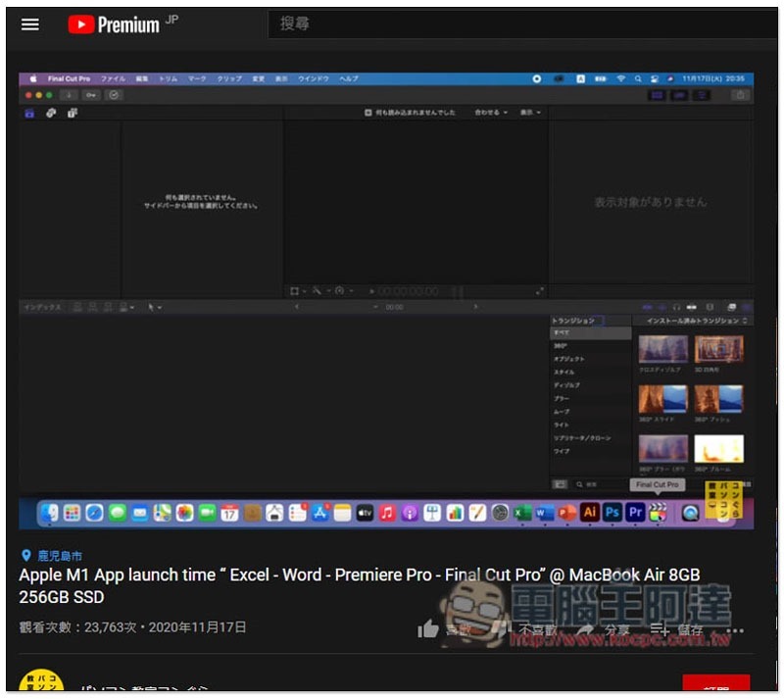Open the クリップ menu
784x699 pixels.
(229, 78)
